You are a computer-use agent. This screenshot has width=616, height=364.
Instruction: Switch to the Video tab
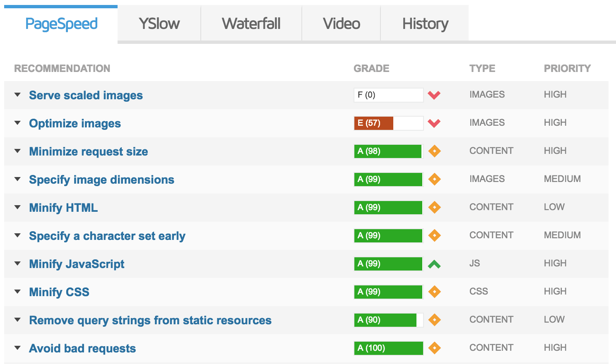[342, 24]
